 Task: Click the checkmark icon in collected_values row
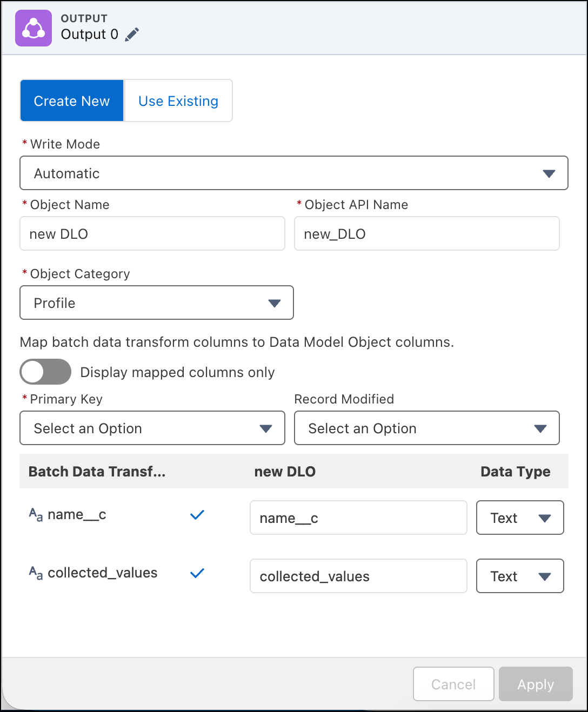[197, 573]
